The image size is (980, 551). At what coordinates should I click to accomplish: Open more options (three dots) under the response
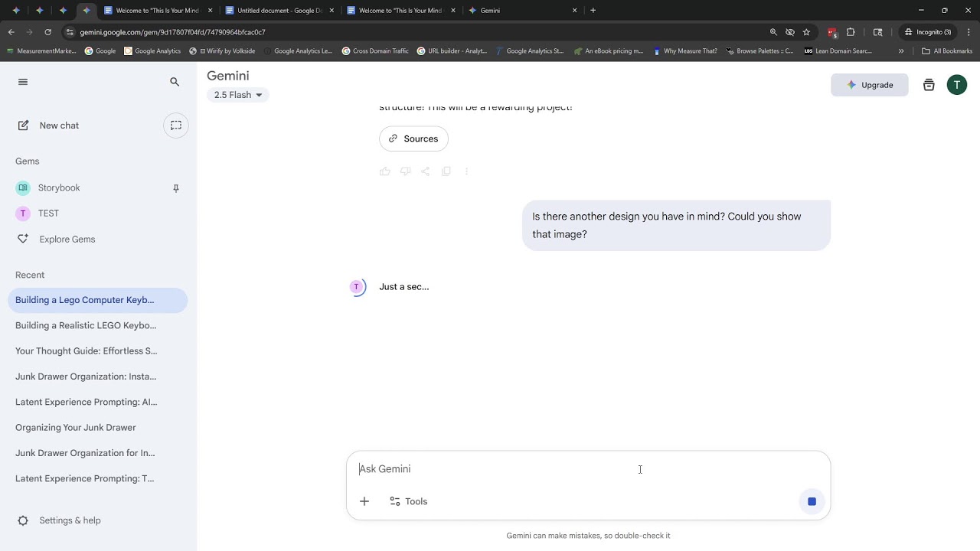click(x=466, y=171)
